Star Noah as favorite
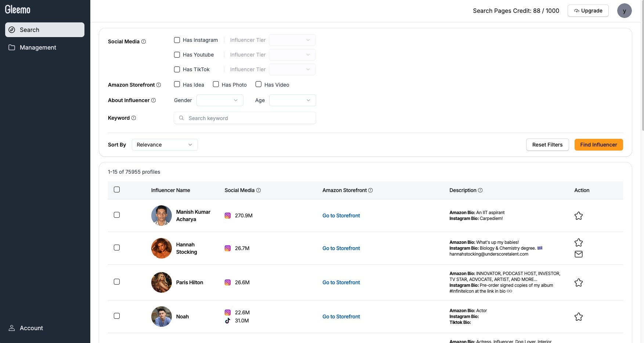This screenshot has height=343, width=644. [x=579, y=317]
